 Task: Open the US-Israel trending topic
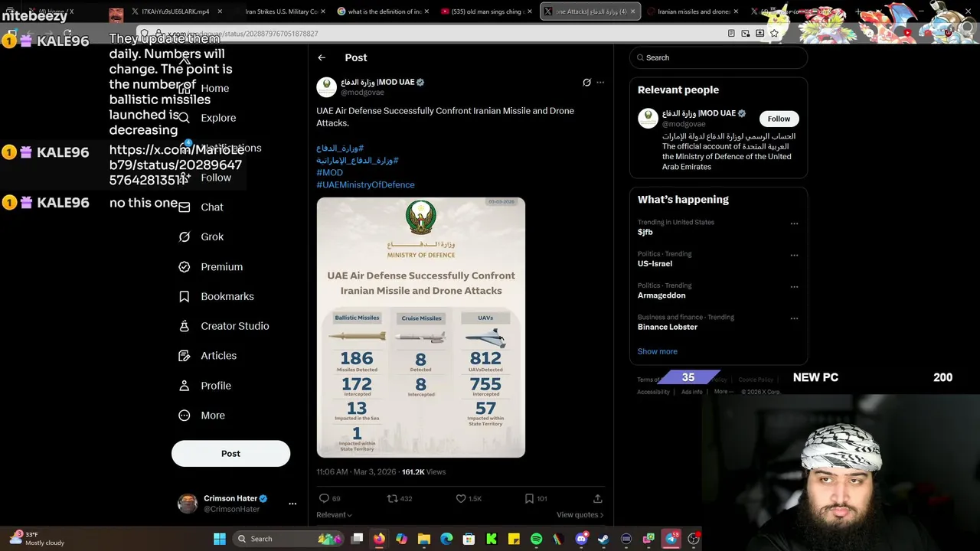pos(655,263)
